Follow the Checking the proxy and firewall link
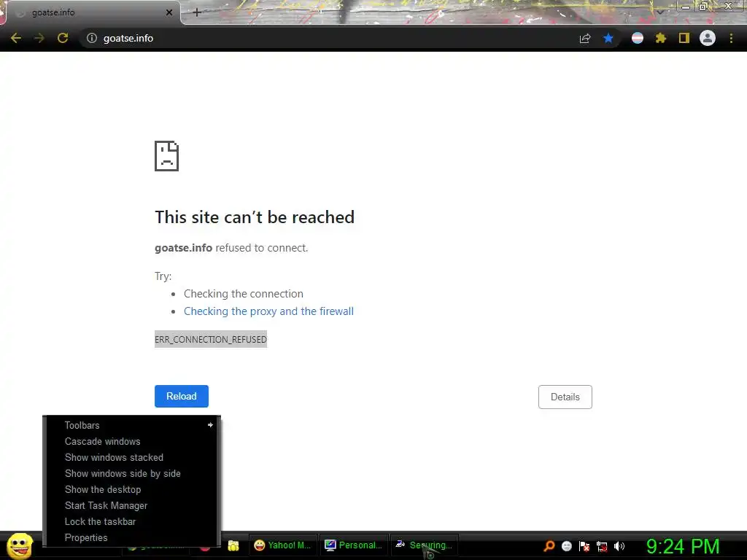This screenshot has width=747, height=560. point(268,311)
